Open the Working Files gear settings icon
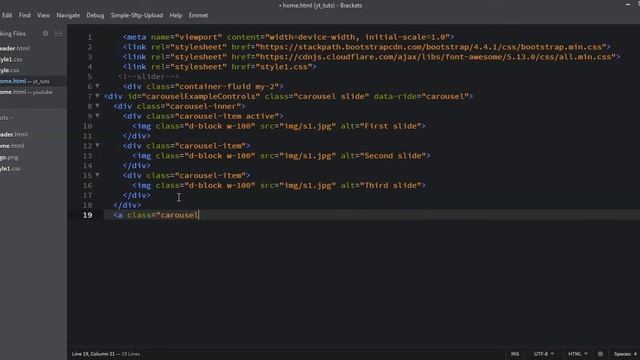Image resolution: width=640 pixels, height=360 pixels. [x=45, y=33]
